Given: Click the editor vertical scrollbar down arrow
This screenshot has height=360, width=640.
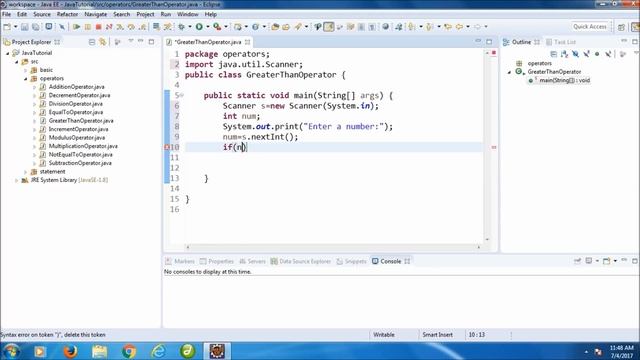Looking at the screenshot, I should pyautogui.click(x=487, y=240).
